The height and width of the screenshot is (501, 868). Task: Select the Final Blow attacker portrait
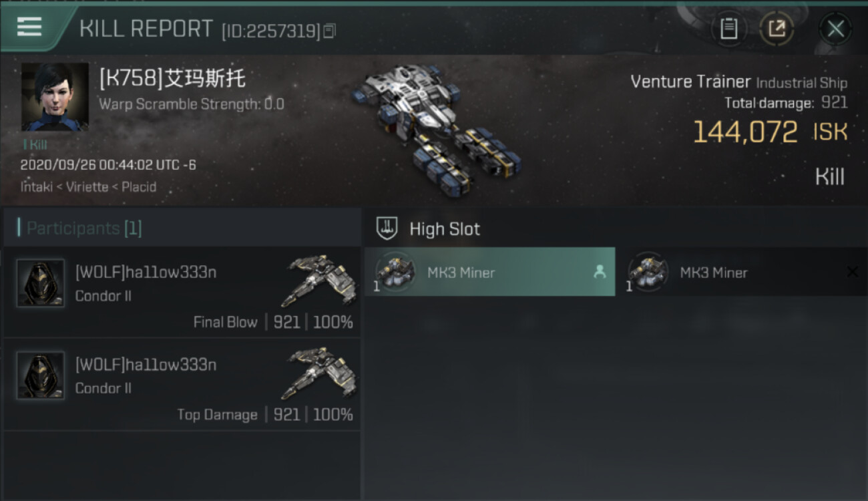click(41, 283)
